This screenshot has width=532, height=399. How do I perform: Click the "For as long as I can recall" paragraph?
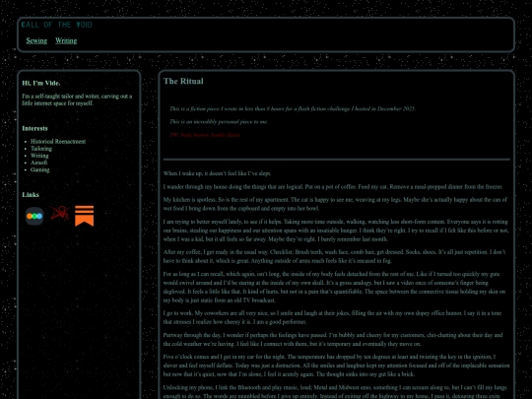[334, 287]
